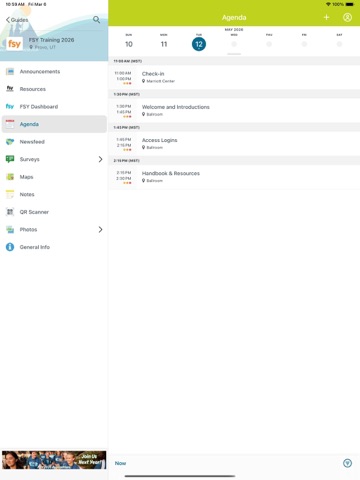Select the Saturday date dot
360x480 pixels.
339,44
